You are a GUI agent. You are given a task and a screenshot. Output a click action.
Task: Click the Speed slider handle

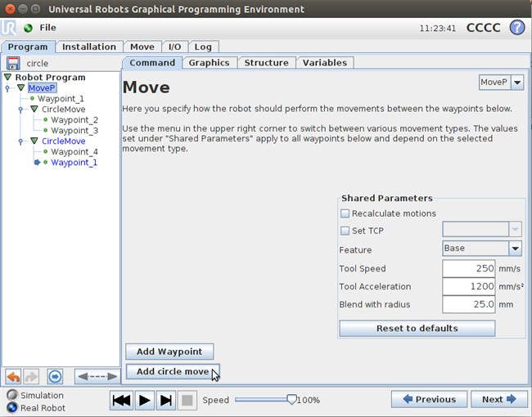(x=291, y=399)
